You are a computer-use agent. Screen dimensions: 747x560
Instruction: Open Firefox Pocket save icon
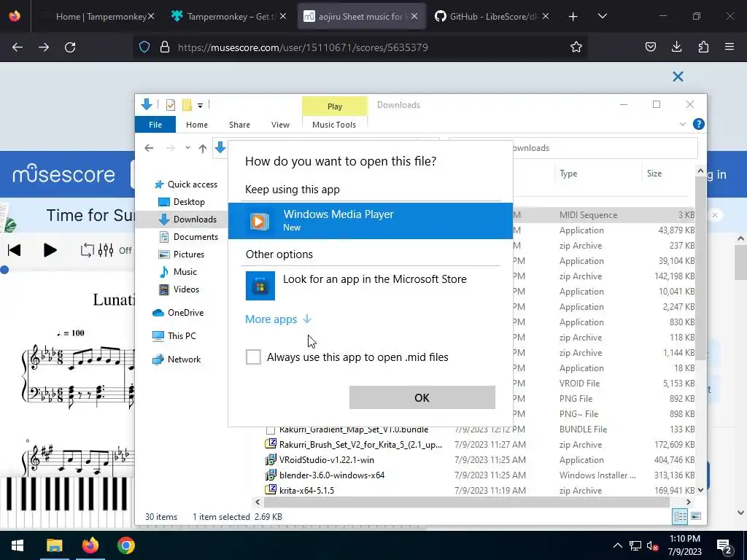pos(650,47)
